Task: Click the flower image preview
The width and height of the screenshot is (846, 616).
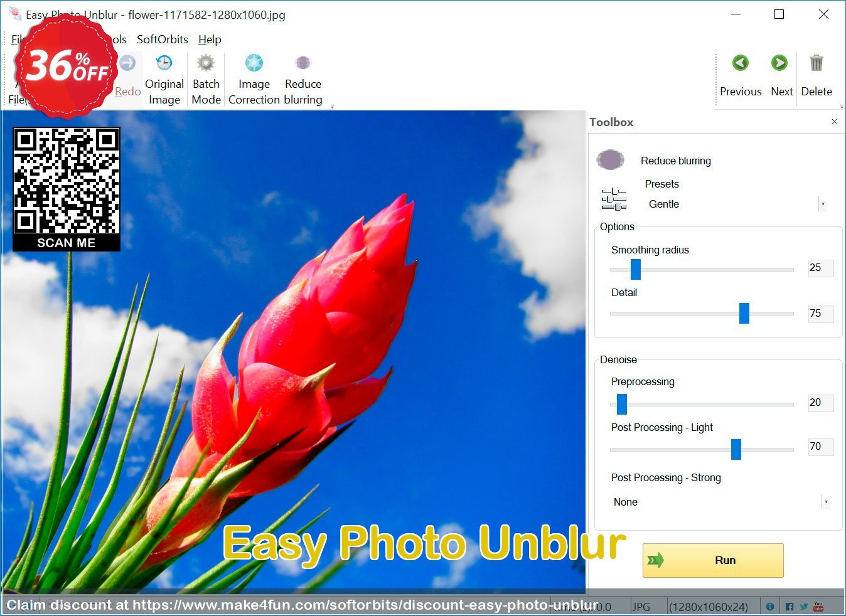Action: tap(293, 351)
